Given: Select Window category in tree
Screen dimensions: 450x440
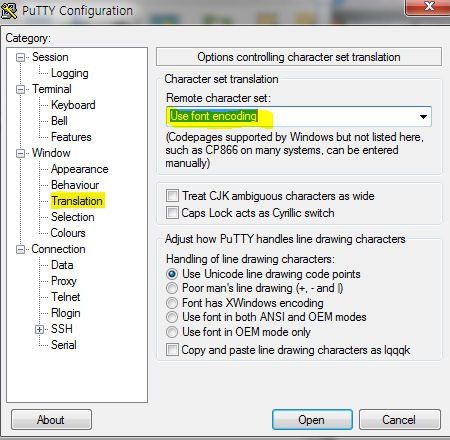Looking at the screenshot, I should coord(51,153).
